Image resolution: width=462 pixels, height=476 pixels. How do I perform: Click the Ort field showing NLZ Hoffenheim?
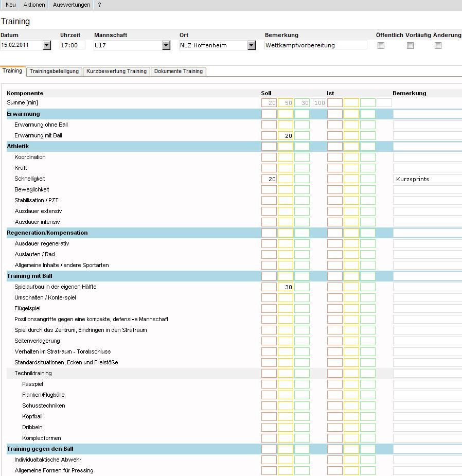point(214,45)
